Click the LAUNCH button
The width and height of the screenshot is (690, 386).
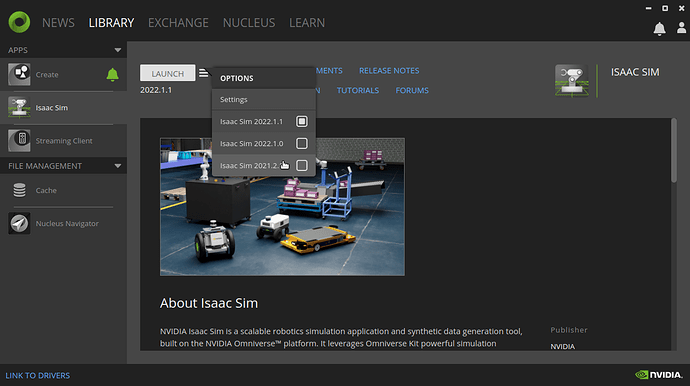[168, 73]
